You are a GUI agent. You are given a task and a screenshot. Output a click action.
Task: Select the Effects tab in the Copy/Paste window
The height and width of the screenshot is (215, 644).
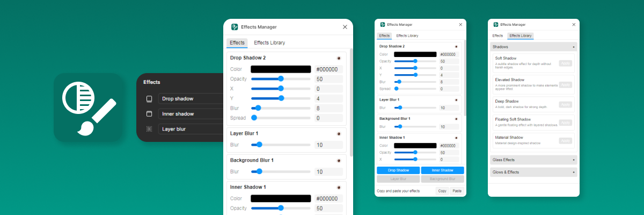click(384, 36)
